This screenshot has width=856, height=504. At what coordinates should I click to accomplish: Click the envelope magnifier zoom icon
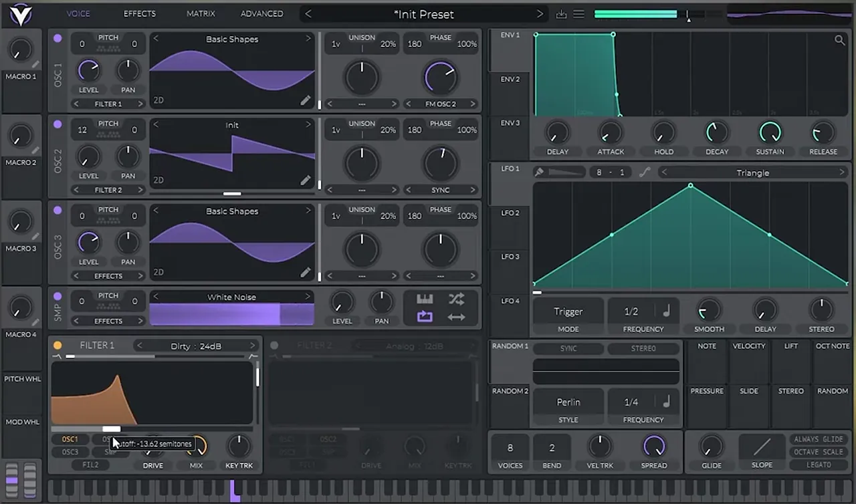(839, 40)
